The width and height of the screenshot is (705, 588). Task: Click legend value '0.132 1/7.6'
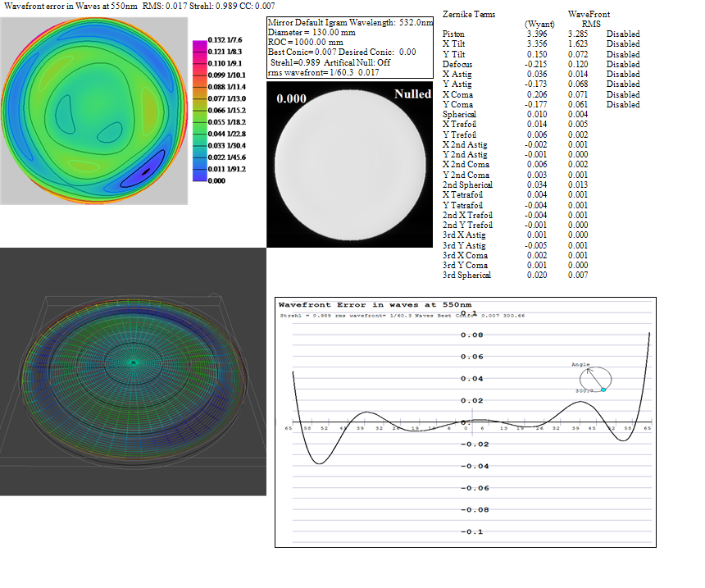point(225,40)
